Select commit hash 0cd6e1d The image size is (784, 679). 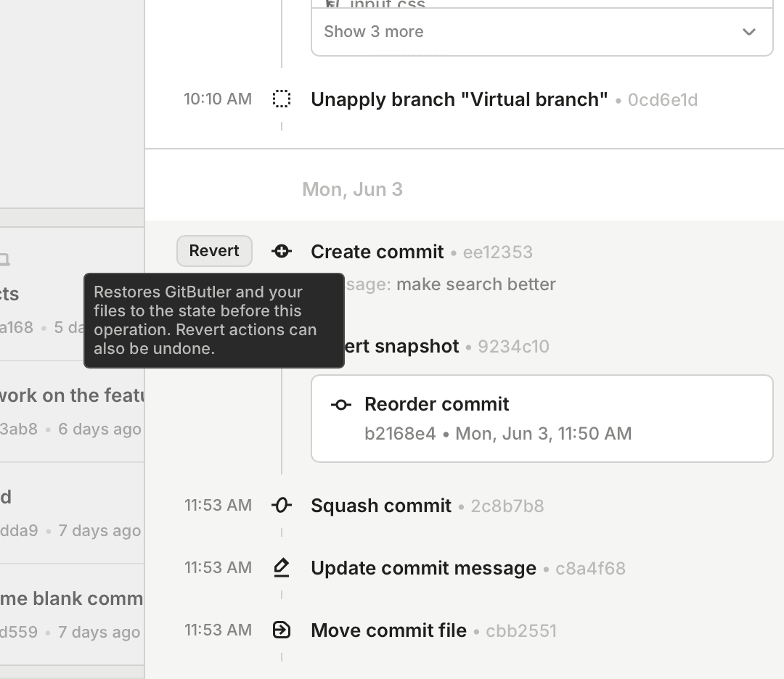[x=662, y=100]
